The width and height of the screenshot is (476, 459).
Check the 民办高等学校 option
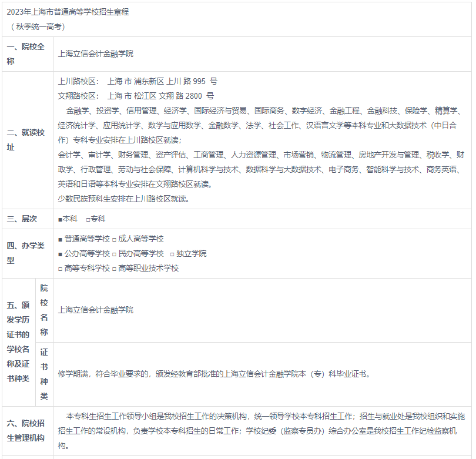(115, 254)
